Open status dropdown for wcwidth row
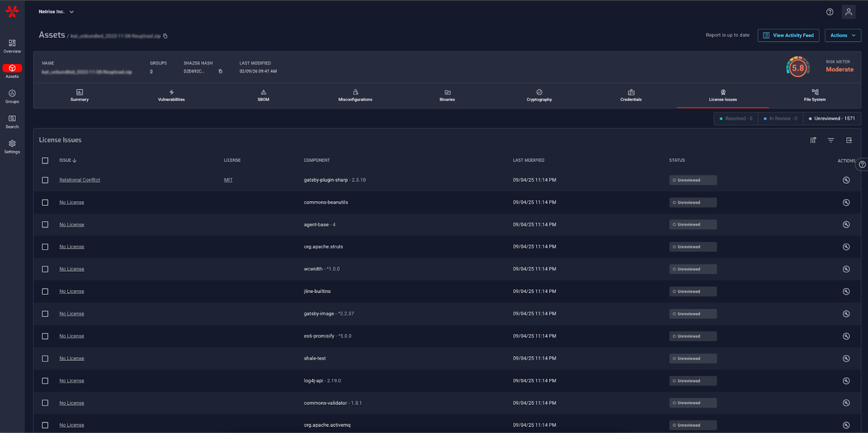This screenshot has height=433, width=868. tap(692, 269)
